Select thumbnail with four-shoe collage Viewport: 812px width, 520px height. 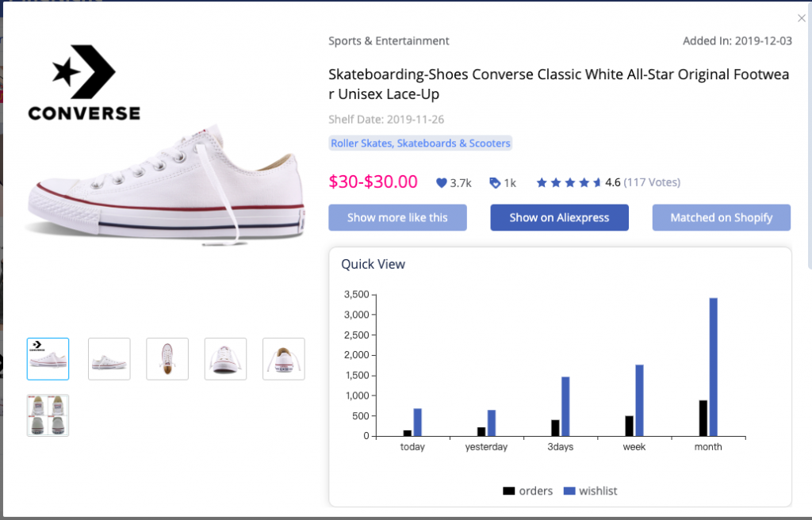pyautogui.click(x=48, y=415)
